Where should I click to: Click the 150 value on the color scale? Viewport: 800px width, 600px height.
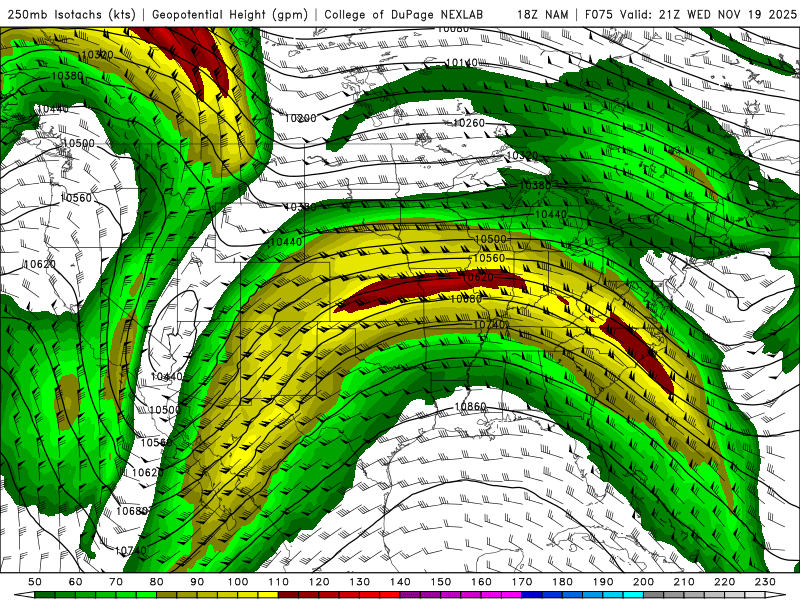[x=441, y=582]
